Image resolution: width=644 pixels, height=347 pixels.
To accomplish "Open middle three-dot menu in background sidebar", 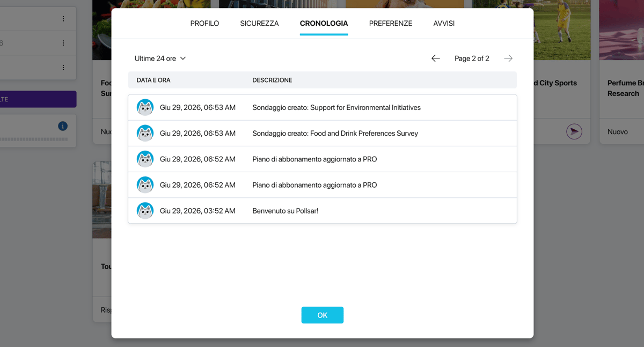I will 63,43.
